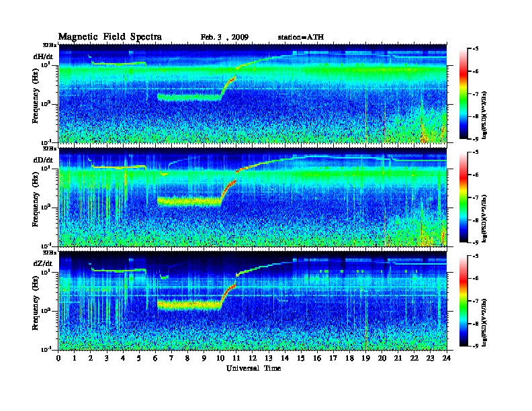Click the dH/dt spectrogram plot

coord(253,93)
